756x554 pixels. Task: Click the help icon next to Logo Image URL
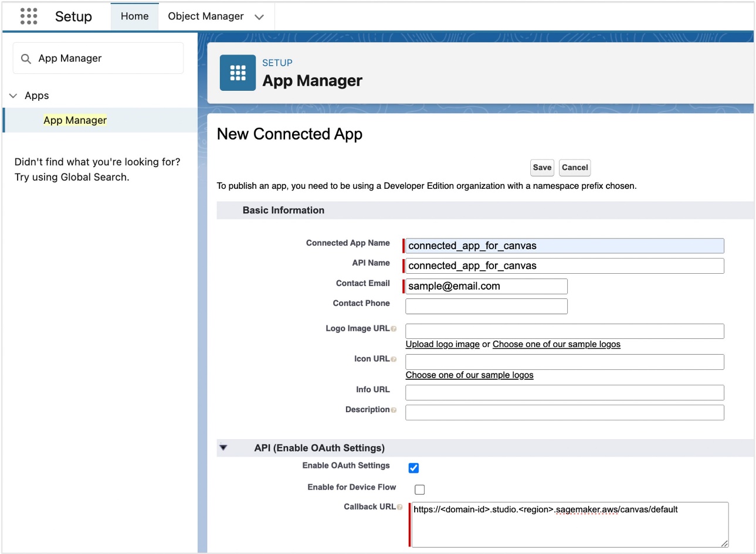click(x=394, y=329)
